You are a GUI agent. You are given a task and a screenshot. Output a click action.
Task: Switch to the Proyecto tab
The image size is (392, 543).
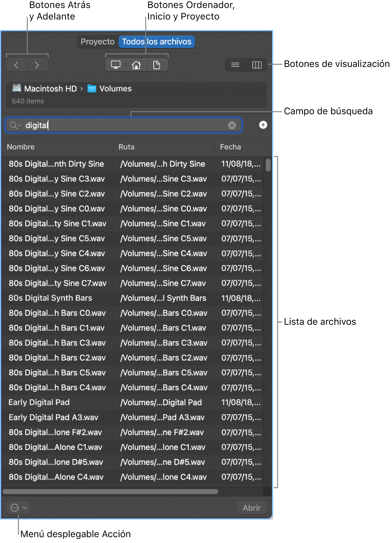[x=97, y=42]
